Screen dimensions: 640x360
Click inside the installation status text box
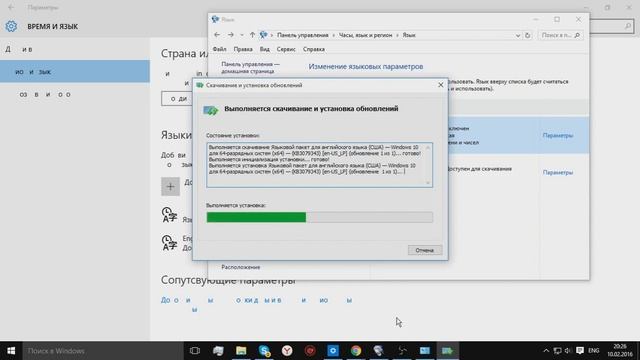[319, 164]
